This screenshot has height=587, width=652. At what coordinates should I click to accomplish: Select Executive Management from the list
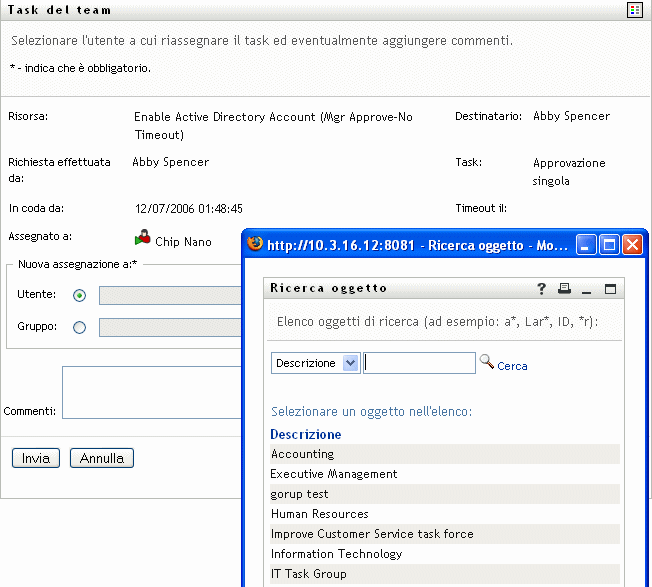[445, 474]
